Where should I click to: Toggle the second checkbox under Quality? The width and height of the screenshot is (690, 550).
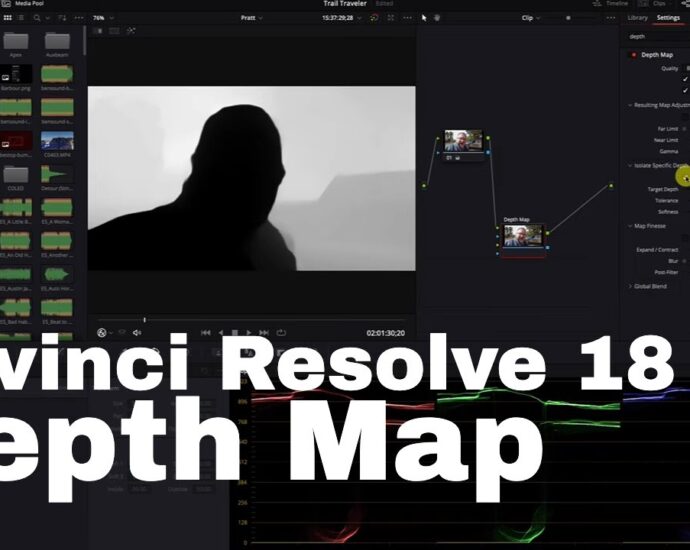pyautogui.click(x=685, y=91)
